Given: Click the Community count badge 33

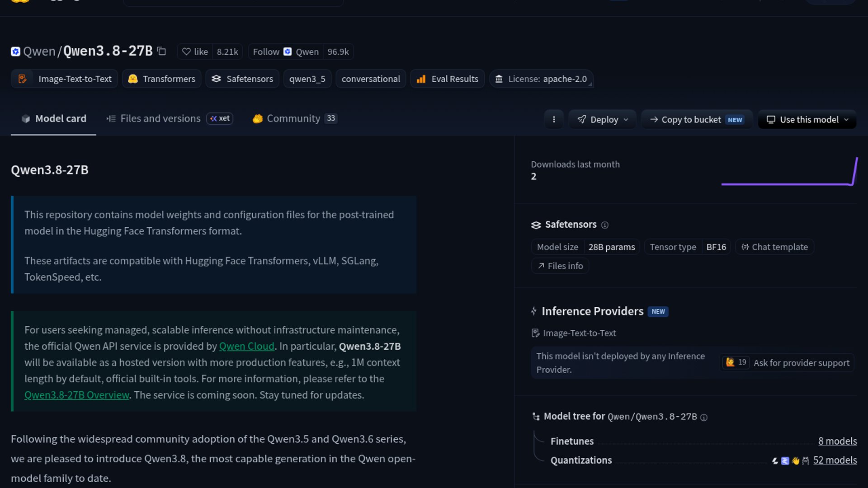Looking at the screenshot, I should coord(331,118).
